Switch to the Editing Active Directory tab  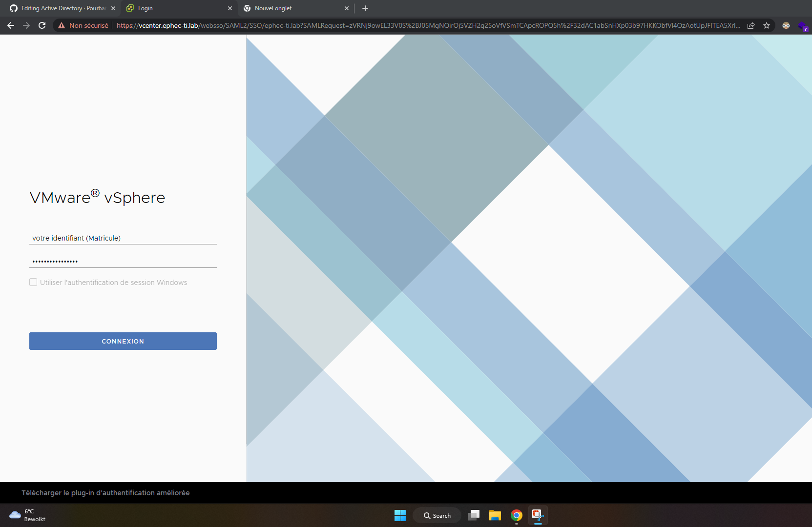(62, 8)
